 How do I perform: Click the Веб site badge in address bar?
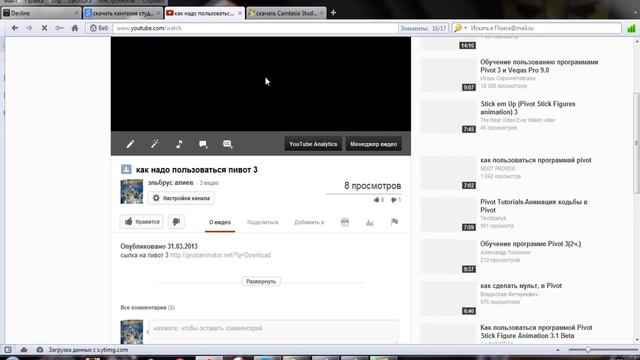click(x=99, y=28)
